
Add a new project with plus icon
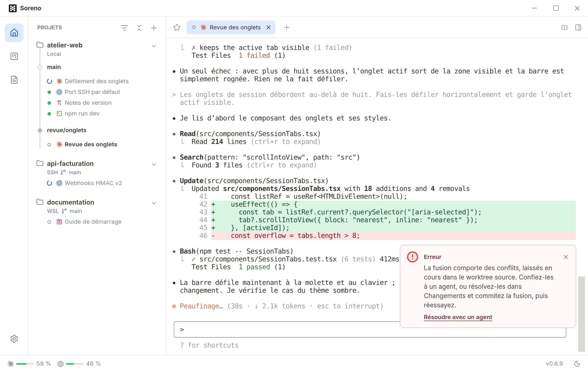tap(154, 28)
